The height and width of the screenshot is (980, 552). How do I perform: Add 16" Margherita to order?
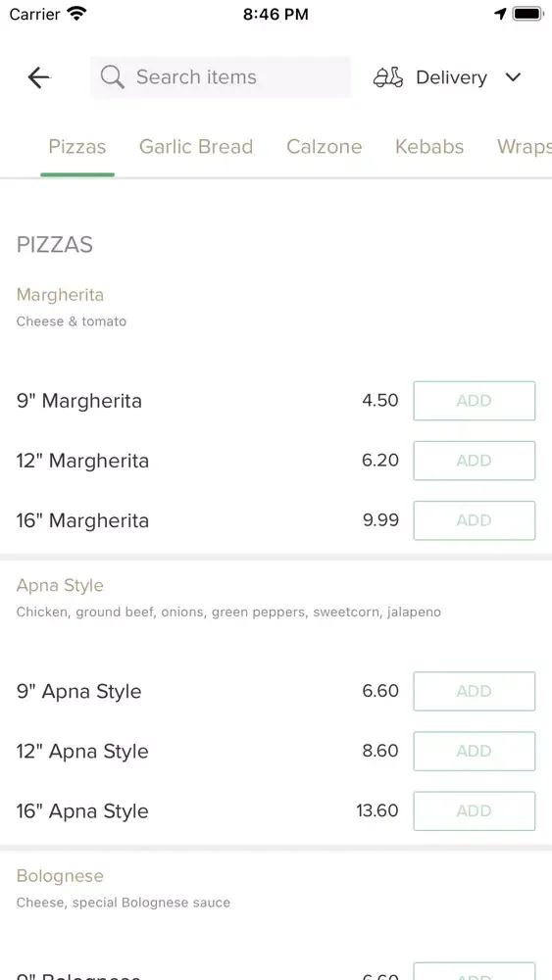click(475, 520)
